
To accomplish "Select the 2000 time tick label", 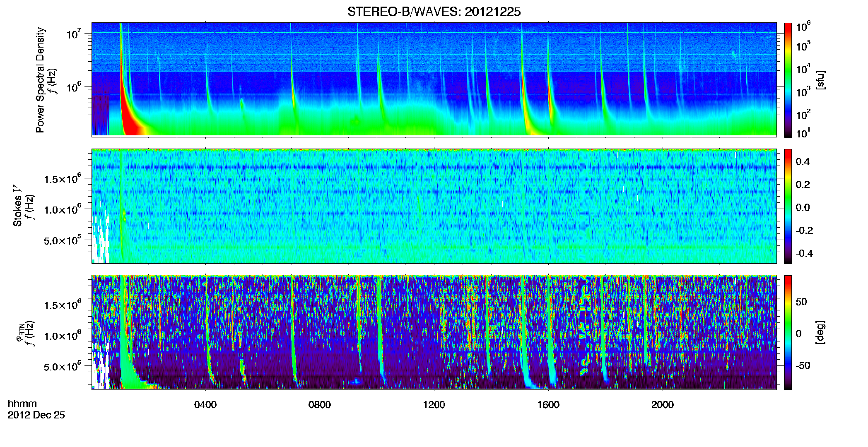I will (663, 405).
